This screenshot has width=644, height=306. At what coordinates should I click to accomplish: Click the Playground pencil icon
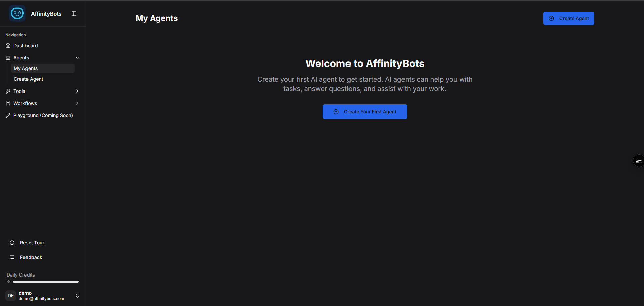tap(8, 115)
